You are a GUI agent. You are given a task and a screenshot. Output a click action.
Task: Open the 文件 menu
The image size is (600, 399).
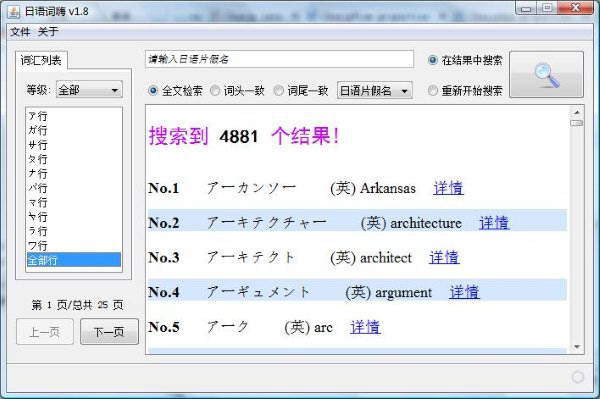(x=20, y=32)
